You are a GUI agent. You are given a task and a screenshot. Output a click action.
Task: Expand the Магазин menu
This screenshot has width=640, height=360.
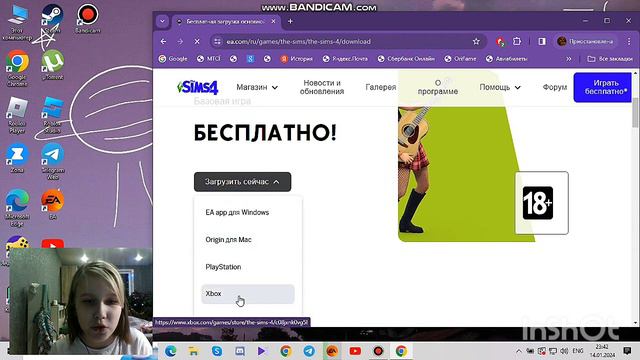coord(257,87)
